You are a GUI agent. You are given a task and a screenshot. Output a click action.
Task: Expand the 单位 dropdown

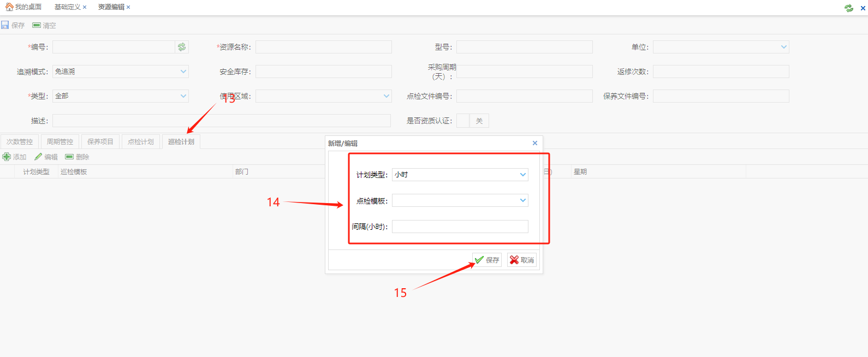pos(783,47)
